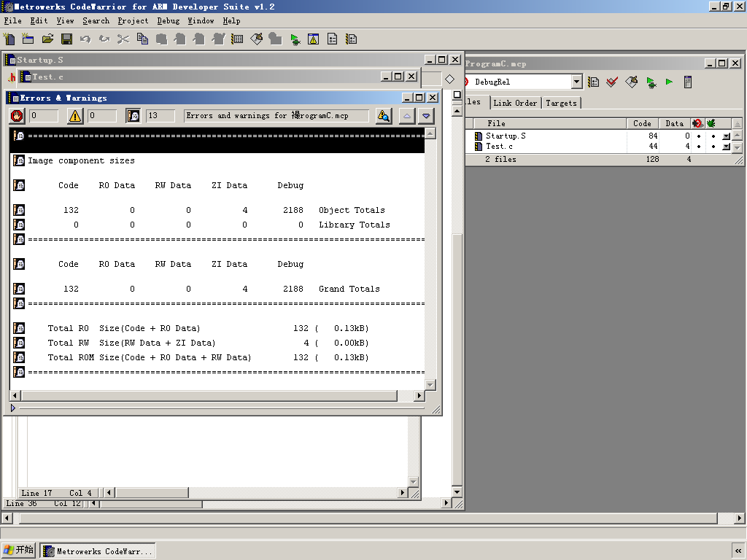Open the File menu

pyautogui.click(x=13, y=21)
